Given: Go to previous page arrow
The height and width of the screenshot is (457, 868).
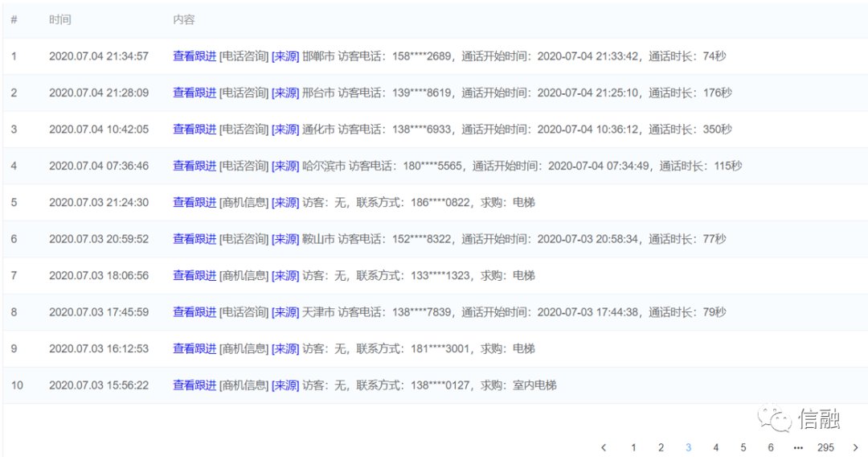Looking at the screenshot, I should [x=604, y=447].
